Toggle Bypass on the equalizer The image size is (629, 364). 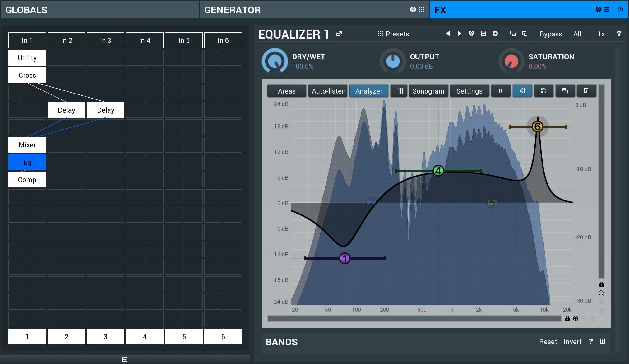click(x=551, y=34)
